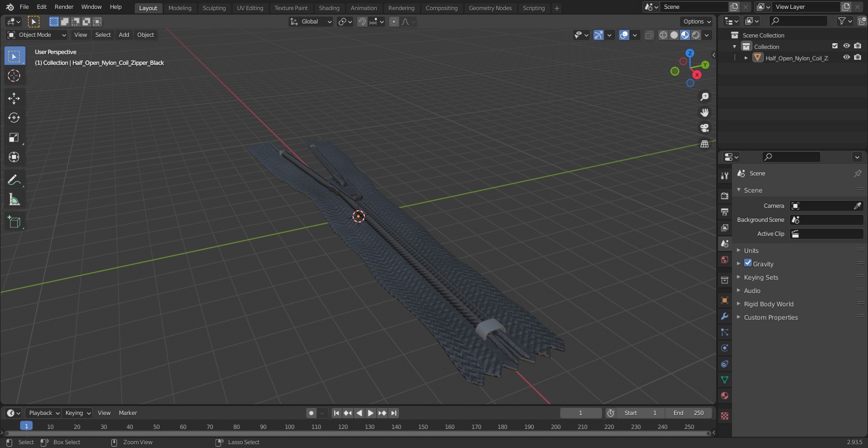This screenshot has width=868, height=448.
Task: Click the pan view hand icon
Action: (x=705, y=112)
